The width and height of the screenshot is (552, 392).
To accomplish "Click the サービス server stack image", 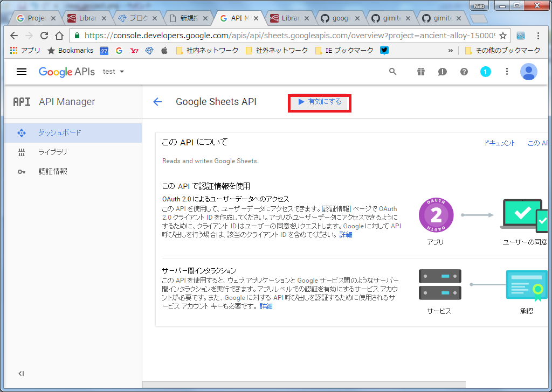I will click(440, 284).
